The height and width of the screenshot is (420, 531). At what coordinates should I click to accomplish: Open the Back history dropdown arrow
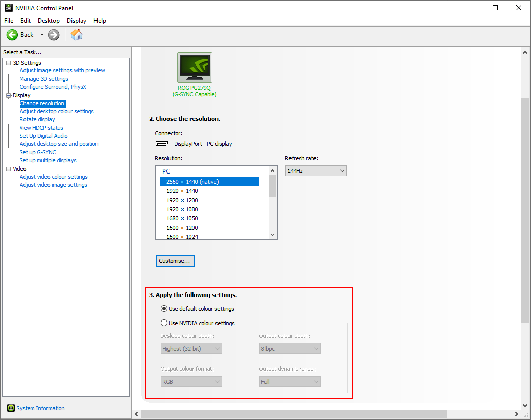42,35
